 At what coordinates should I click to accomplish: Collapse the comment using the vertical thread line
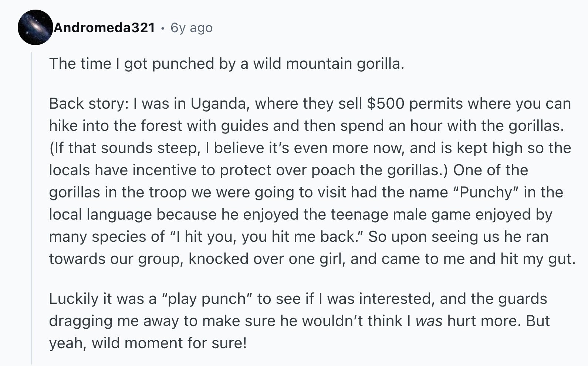[31, 208]
